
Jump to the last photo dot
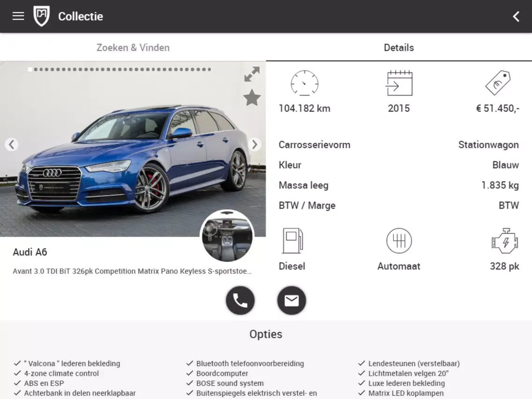click(x=209, y=69)
